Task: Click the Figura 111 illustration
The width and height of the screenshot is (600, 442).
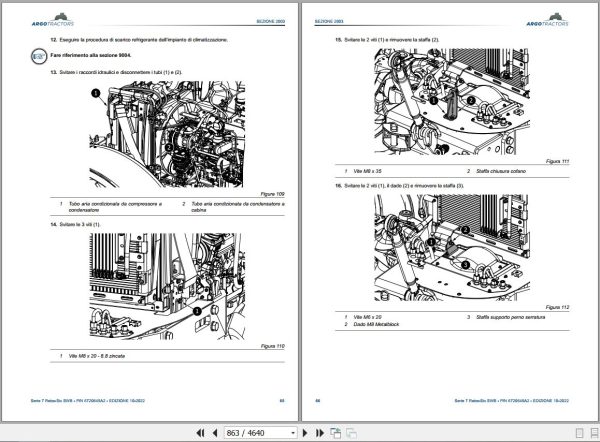Action: (x=452, y=101)
